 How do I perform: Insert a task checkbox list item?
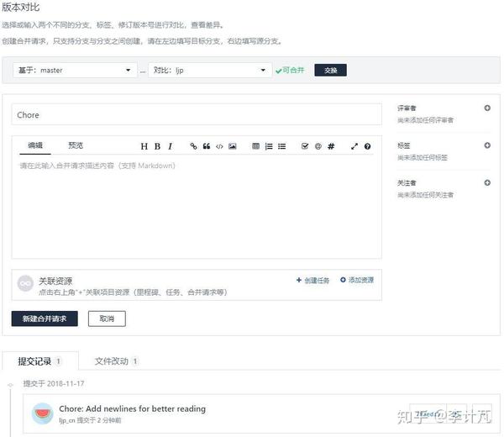tap(305, 146)
